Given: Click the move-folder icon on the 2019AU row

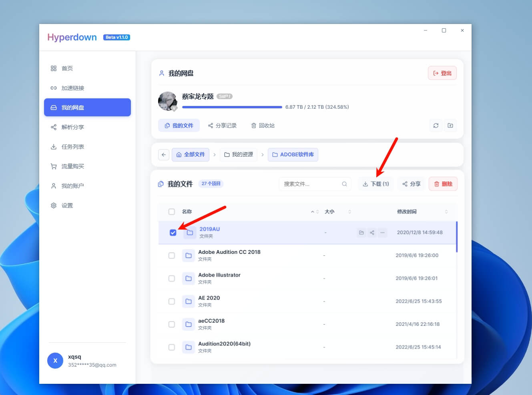Looking at the screenshot, I should click(361, 232).
